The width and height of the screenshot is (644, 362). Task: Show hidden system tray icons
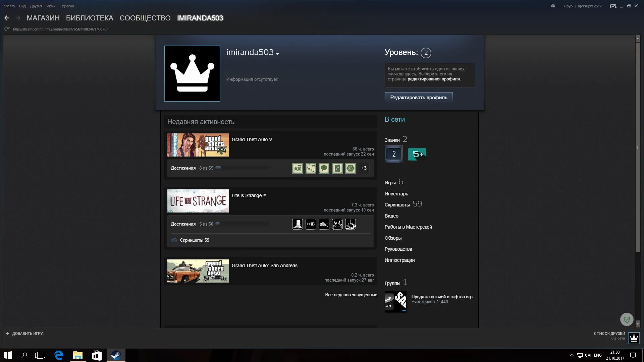(x=572, y=355)
